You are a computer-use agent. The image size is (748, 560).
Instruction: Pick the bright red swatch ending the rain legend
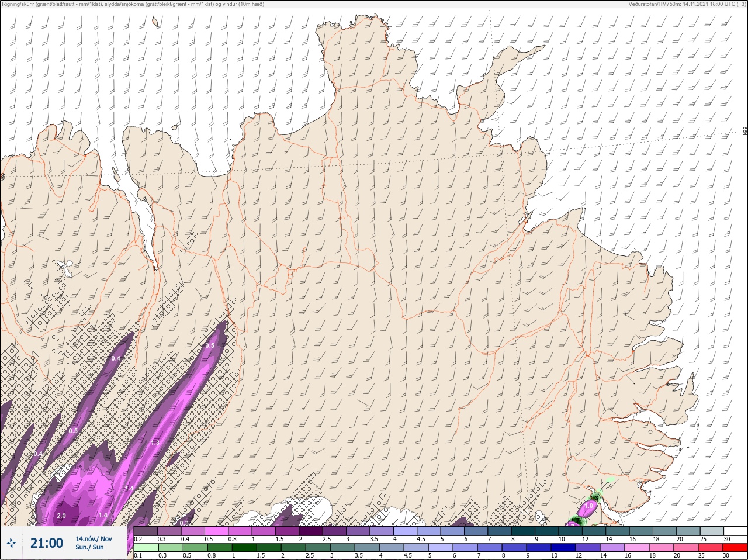(x=736, y=548)
